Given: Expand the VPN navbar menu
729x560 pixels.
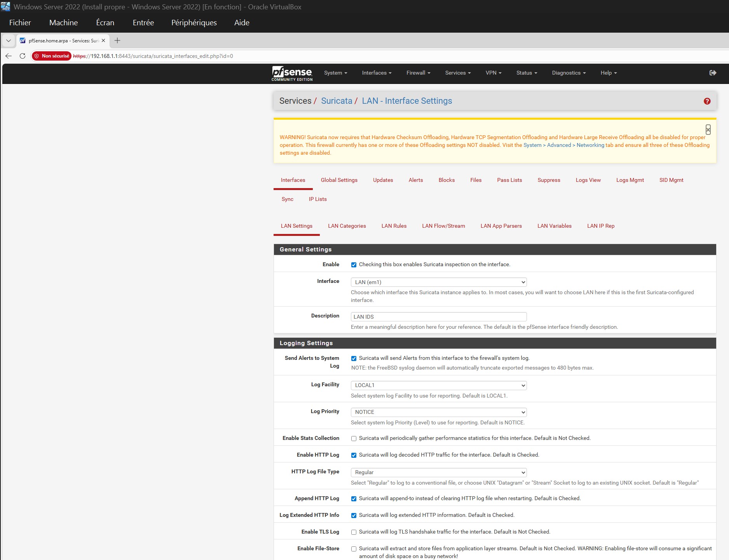Looking at the screenshot, I should click(x=494, y=73).
